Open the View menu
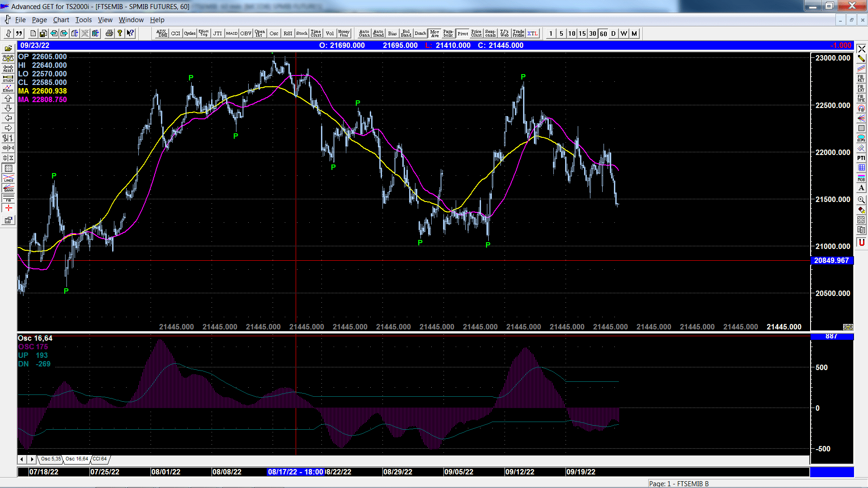Image resolution: width=868 pixels, height=488 pixels. [x=105, y=20]
